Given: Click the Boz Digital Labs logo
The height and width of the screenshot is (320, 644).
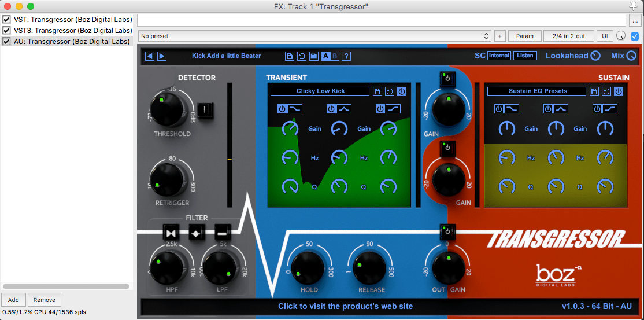Looking at the screenshot, I should click(x=558, y=275).
